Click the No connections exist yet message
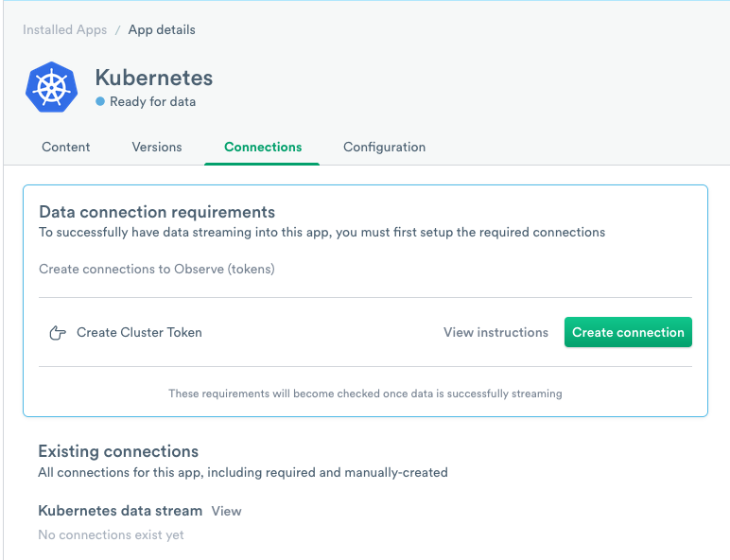The image size is (730, 560). click(111, 534)
